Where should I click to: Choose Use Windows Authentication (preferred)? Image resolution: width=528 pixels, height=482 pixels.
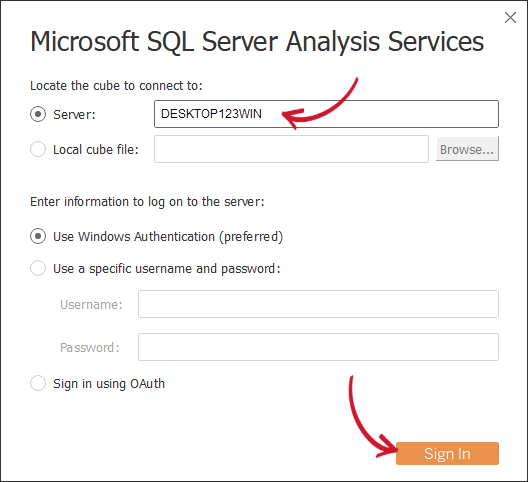[38, 236]
